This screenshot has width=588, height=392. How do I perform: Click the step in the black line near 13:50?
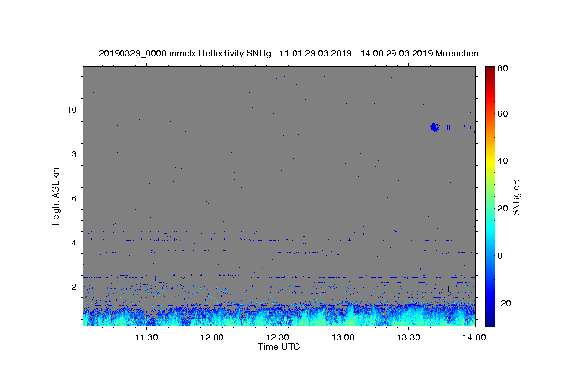pos(448,293)
